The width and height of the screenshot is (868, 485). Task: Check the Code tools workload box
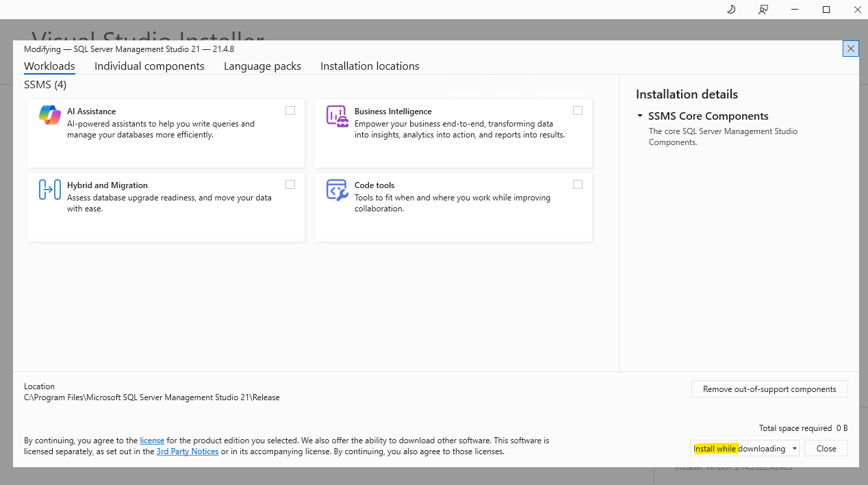[x=578, y=184]
